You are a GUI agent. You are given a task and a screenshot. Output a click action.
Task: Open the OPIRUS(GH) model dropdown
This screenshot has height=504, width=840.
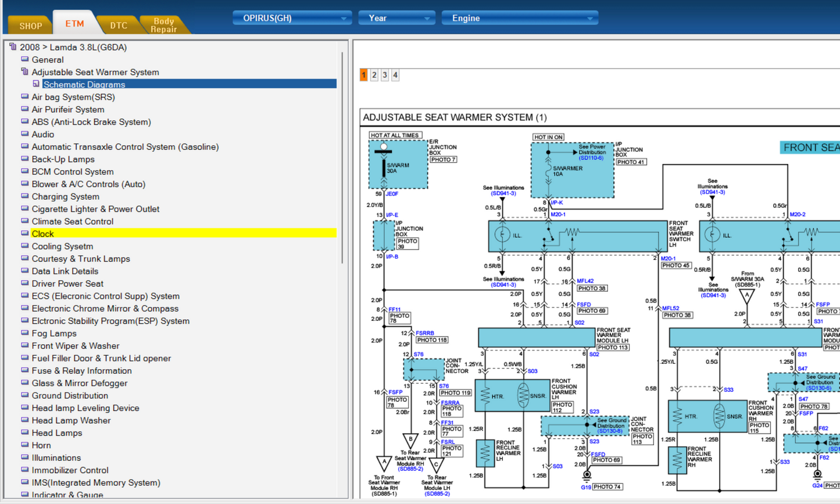pyautogui.click(x=292, y=18)
